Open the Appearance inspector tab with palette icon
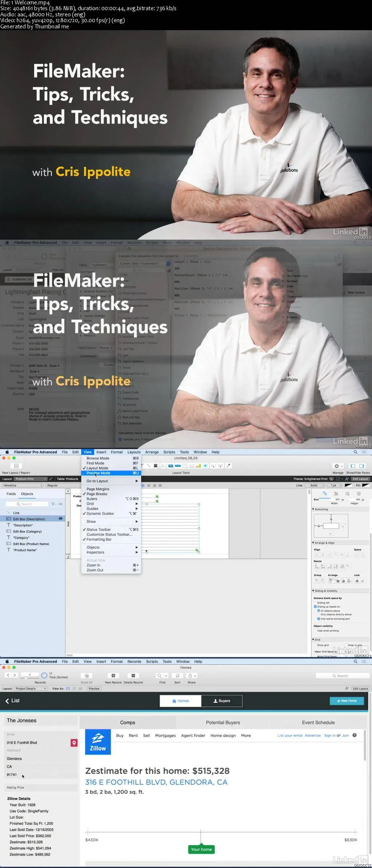 point(347,493)
